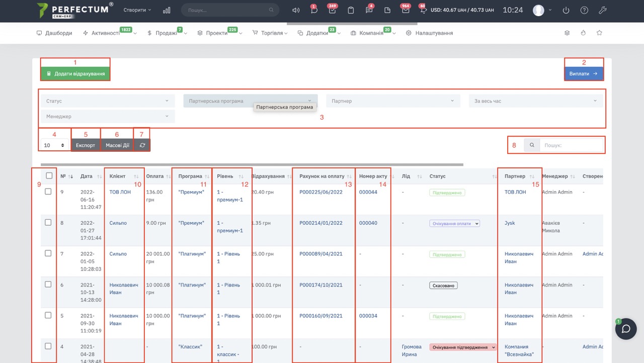
Task: Click the Пошук table search field
Action: point(571,145)
